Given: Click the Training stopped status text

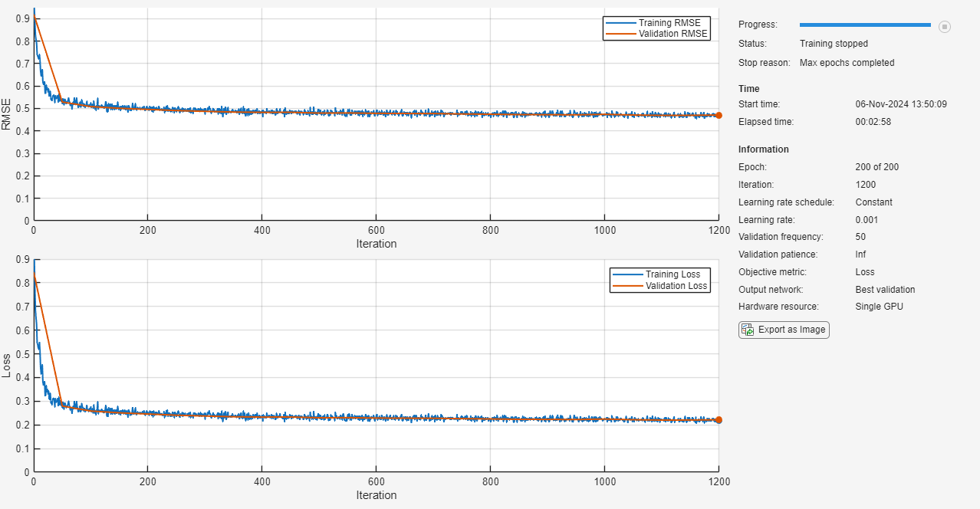Looking at the screenshot, I should (834, 44).
